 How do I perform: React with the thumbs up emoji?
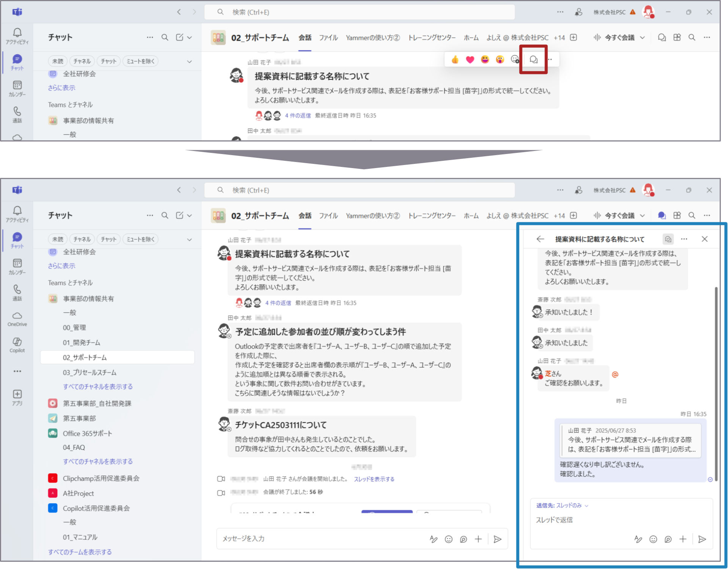[x=455, y=60]
